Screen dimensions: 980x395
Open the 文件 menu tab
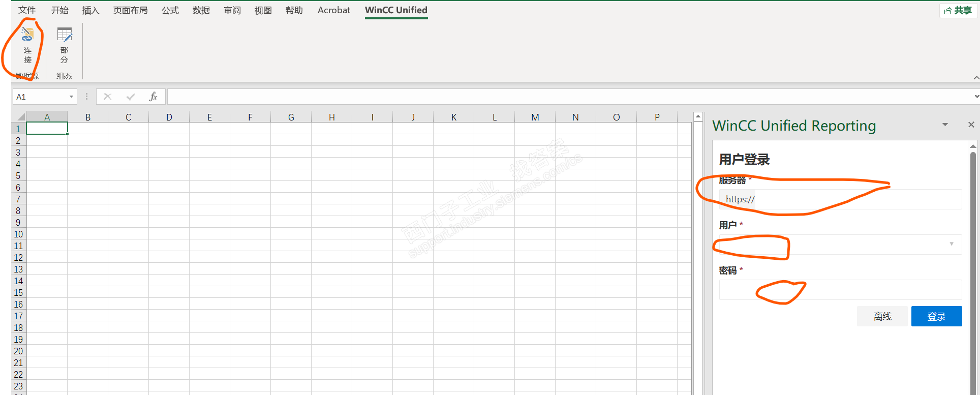pos(27,10)
